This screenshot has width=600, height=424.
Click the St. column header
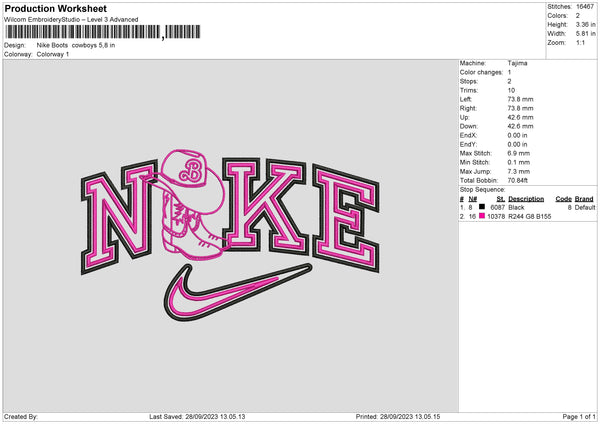coord(501,199)
